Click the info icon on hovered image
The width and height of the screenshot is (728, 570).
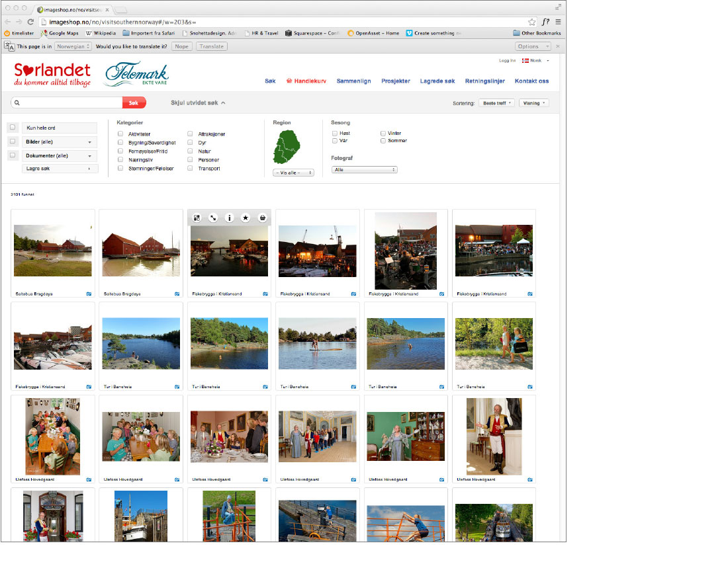point(230,218)
